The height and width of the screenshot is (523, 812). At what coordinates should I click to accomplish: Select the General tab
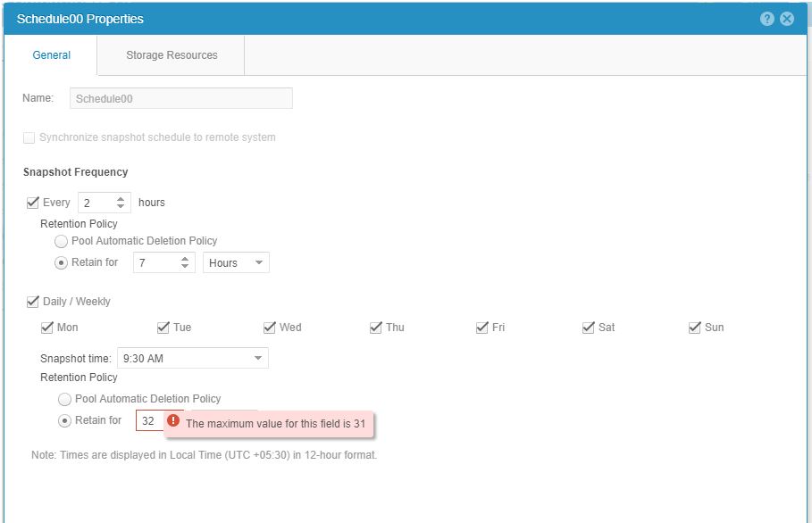(x=51, y=54)
